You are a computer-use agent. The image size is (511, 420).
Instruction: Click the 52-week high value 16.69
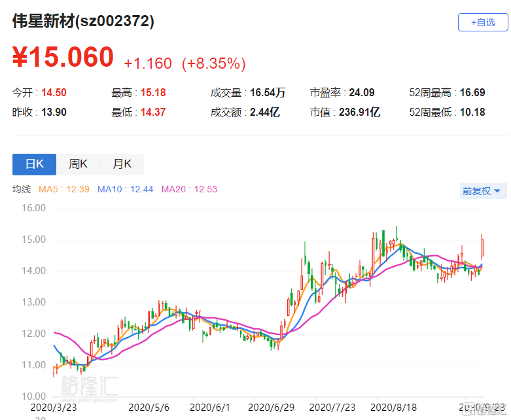[x=472, y=92]
